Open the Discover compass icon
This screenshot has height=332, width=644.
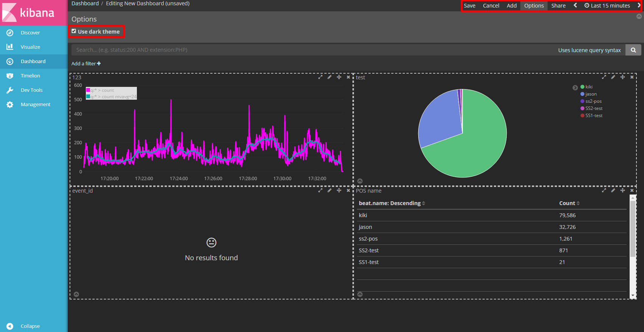point(10,33)
